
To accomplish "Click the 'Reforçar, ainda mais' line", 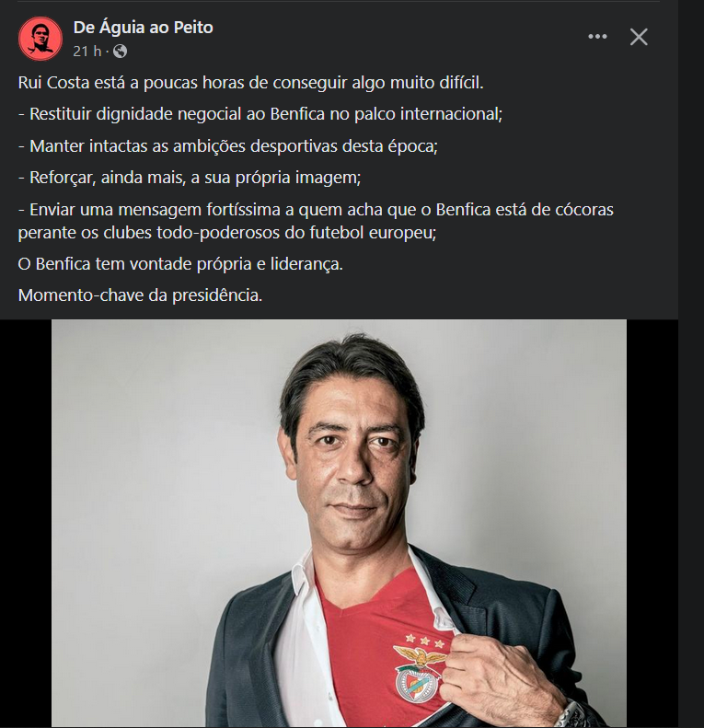I will click(x=190, y=178).
